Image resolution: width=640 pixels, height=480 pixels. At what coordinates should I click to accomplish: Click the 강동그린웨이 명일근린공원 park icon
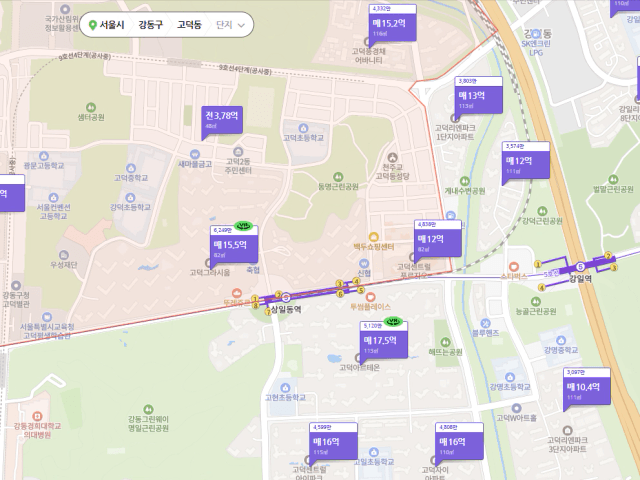tap(148, 409)
